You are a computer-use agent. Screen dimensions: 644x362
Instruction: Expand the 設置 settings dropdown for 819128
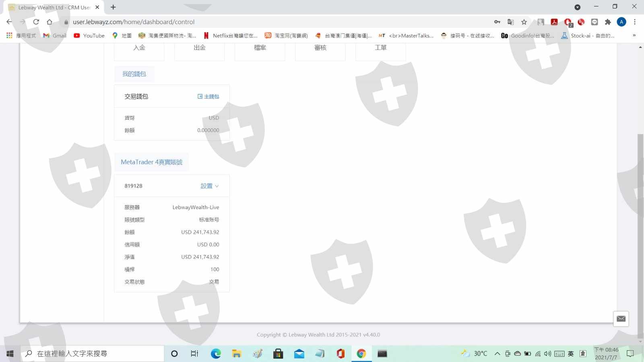point(210,186)
